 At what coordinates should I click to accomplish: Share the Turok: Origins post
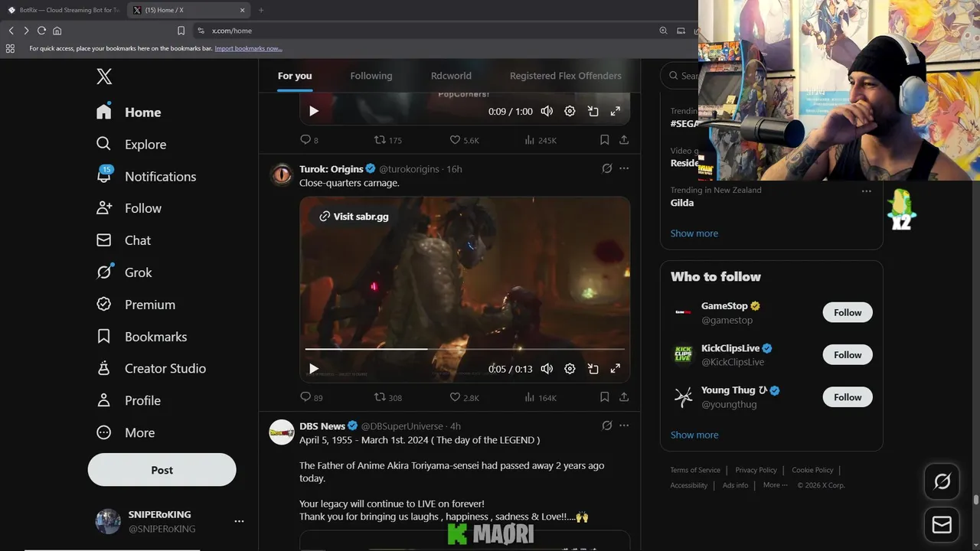pos(624,397)
